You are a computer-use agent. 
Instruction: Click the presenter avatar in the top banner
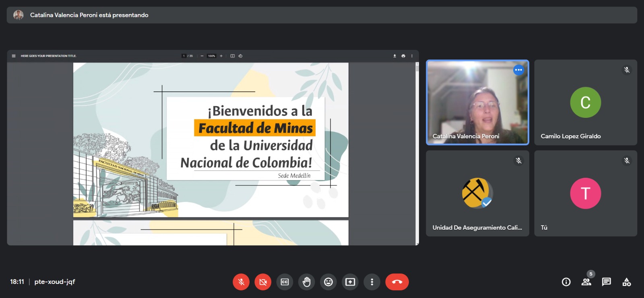tap(18, 15)
